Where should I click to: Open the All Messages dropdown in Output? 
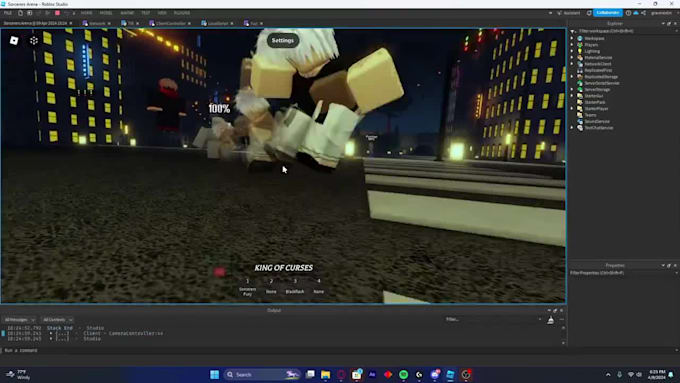point(20,320)
